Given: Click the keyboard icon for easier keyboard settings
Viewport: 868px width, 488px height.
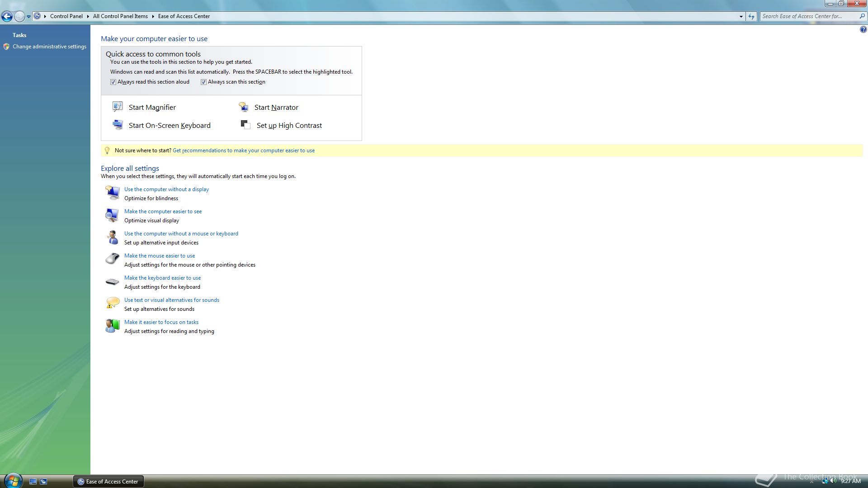Looking at the screenshot, I should point(112,282).
